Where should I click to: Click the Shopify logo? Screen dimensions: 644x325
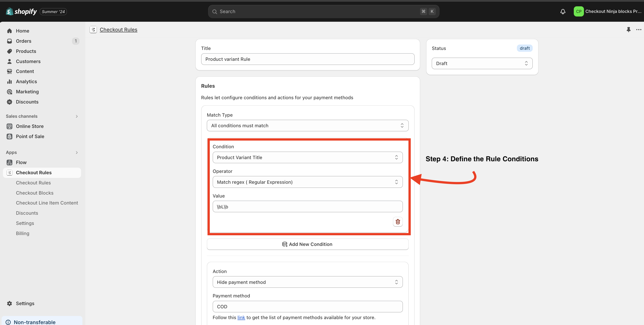click(x=21, y=12)
